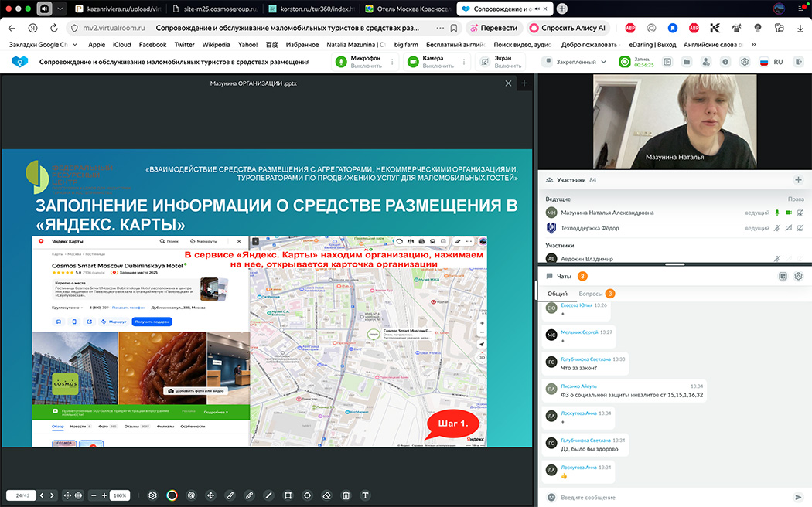Click the plus in Участники panel

coord(798,180)
